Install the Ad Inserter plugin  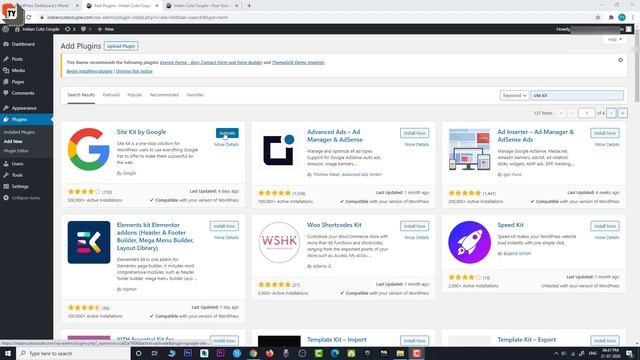pos(604,133)
